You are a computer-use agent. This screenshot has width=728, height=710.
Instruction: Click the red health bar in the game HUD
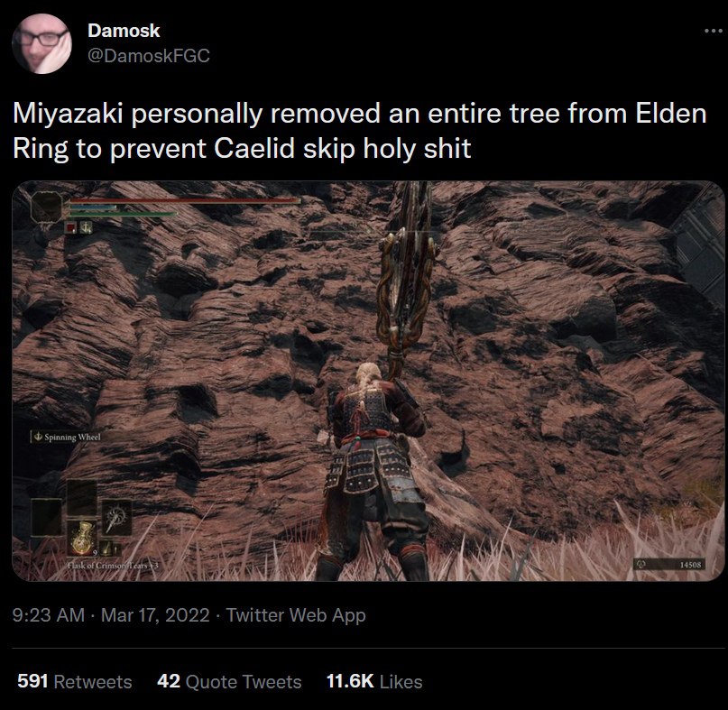click(183, 201)
